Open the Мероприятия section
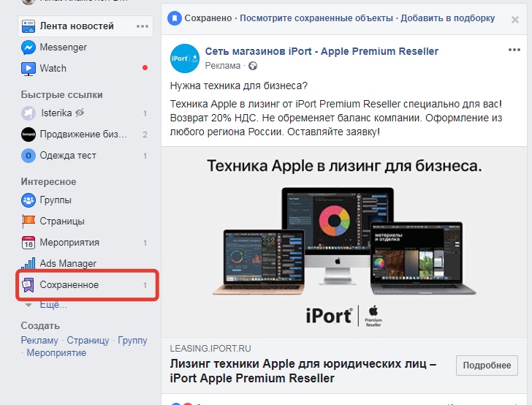This screenshot has width=532, height=405. click(69, 243)
